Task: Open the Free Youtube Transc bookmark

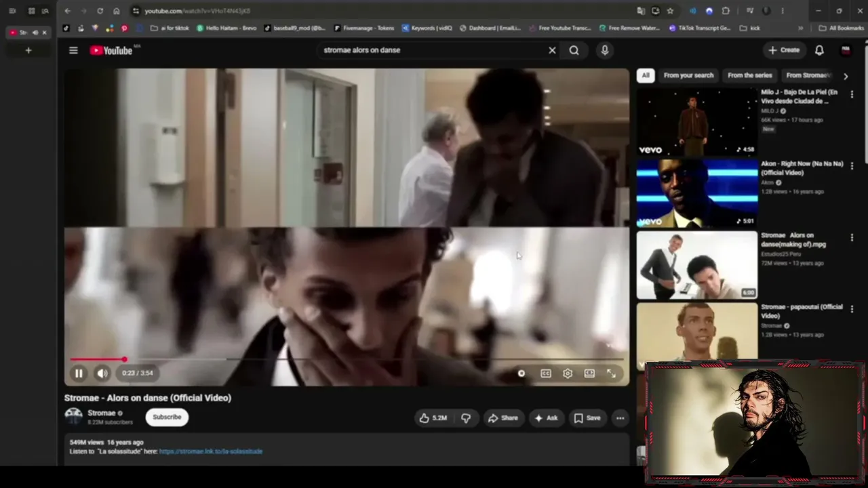Action: 560,28
